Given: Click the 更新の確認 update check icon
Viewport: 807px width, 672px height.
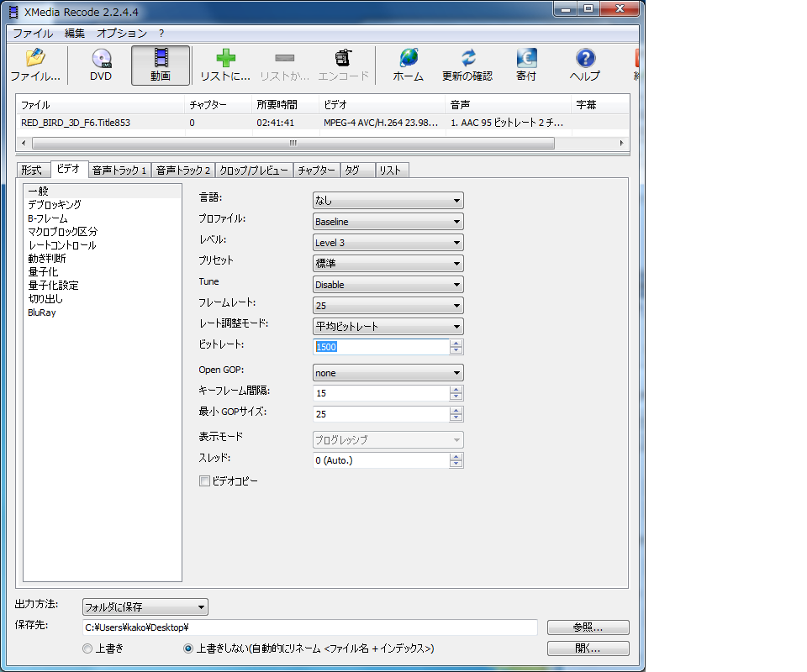Looking at the screenshot, I should 467,58.
